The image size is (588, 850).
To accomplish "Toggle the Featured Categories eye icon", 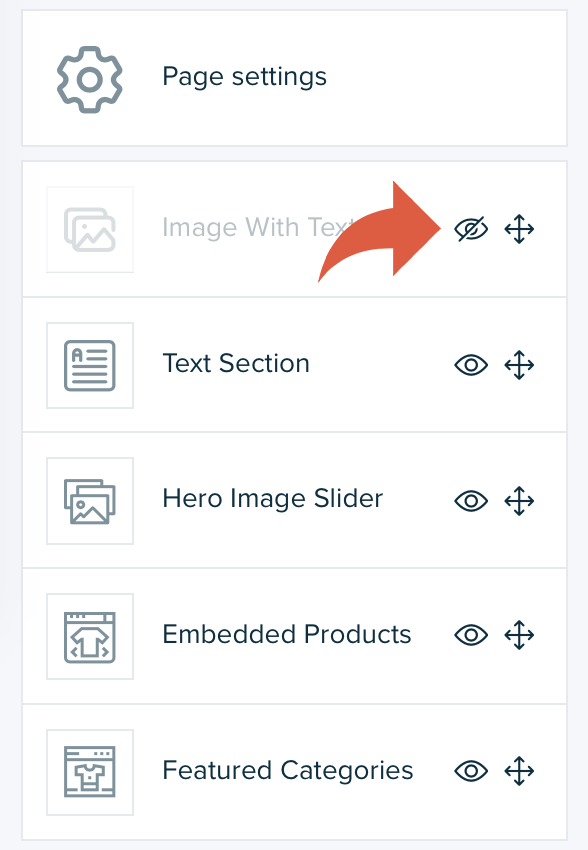I will tap(471, 770).
